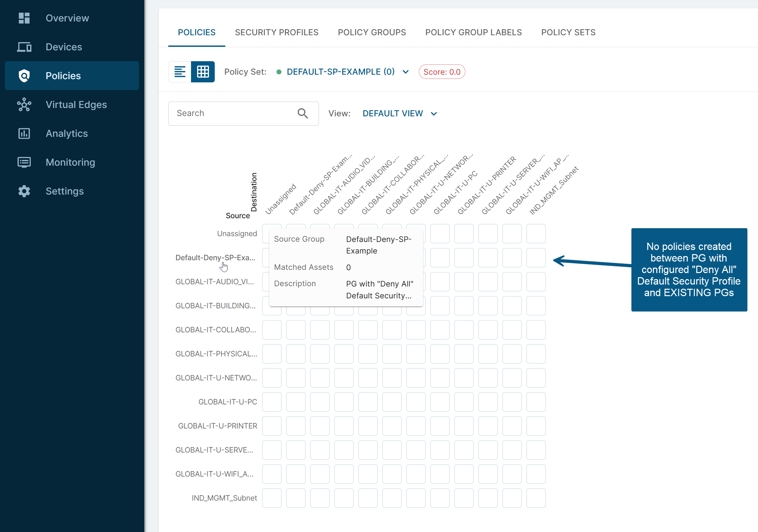Open Devices via its sidebar icon

(x=24, y=47)
